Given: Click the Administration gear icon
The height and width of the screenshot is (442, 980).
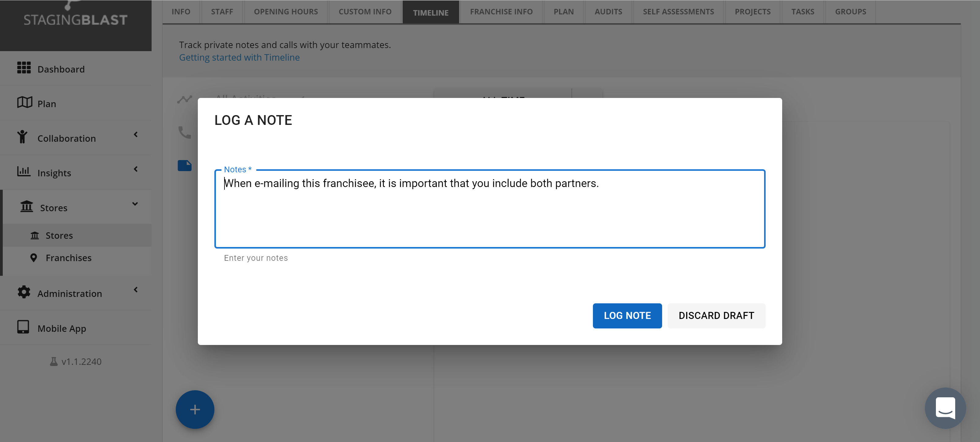Looking at the screenshot, I should 24,292.
